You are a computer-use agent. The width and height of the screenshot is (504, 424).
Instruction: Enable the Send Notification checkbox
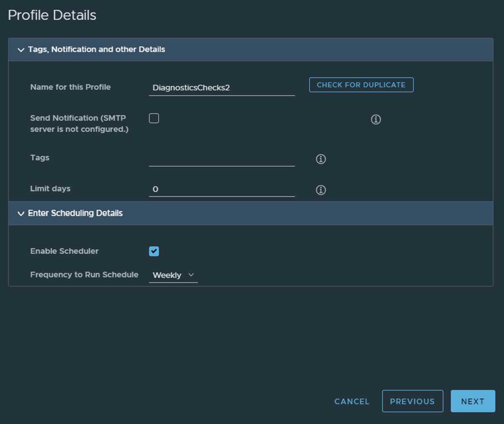point(154,118)
